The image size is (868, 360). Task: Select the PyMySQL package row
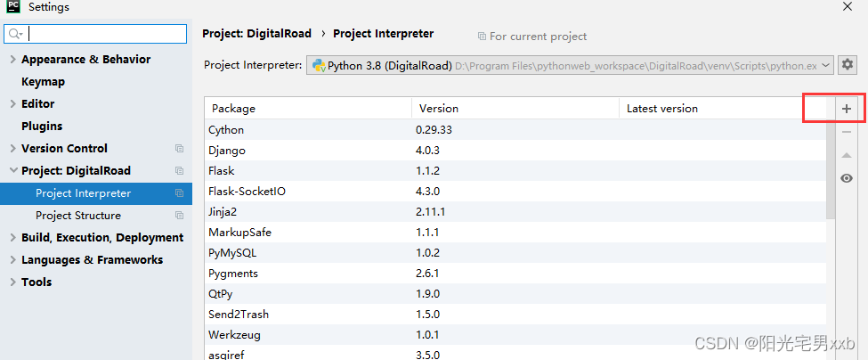pyautogui.click(x=515, y=253)
